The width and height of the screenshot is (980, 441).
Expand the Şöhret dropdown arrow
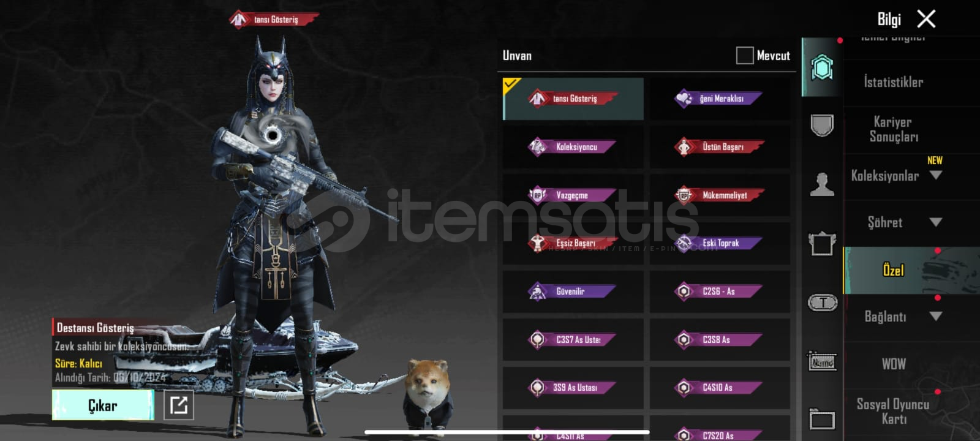pos(935,222)
